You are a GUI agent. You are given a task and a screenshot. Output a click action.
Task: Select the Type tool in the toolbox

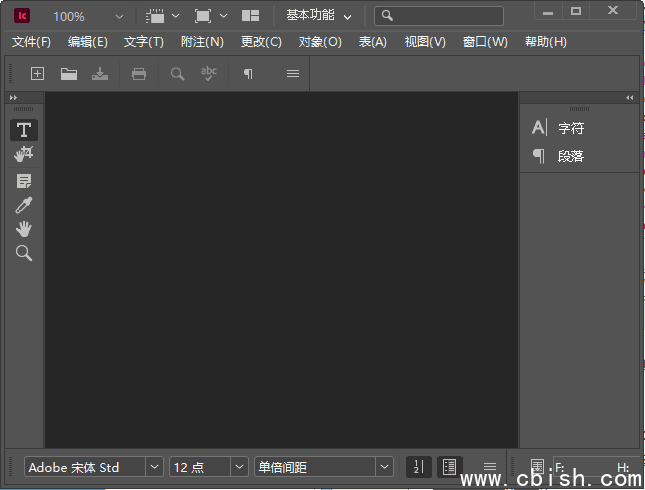pos(24,130)
